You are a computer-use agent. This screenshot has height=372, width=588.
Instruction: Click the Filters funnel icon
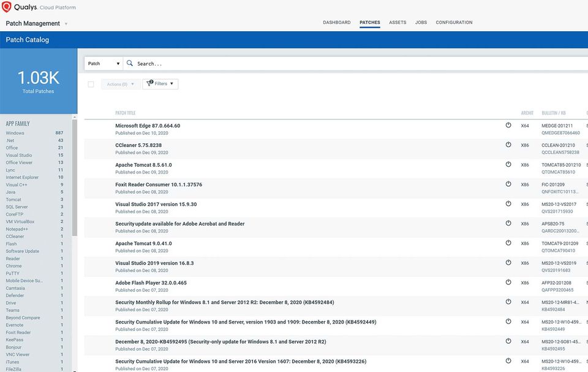[x=149, y=83]
